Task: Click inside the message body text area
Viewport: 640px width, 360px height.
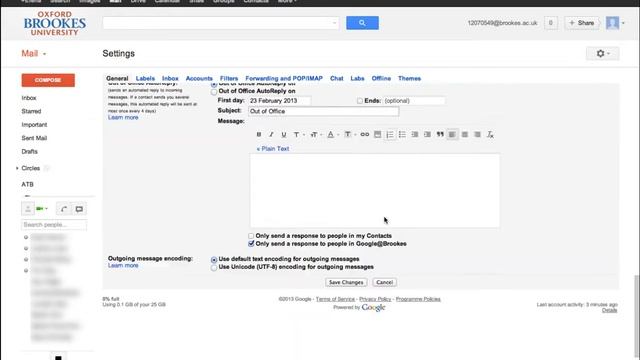Action: pyautogui.click(x=375, y=191)
